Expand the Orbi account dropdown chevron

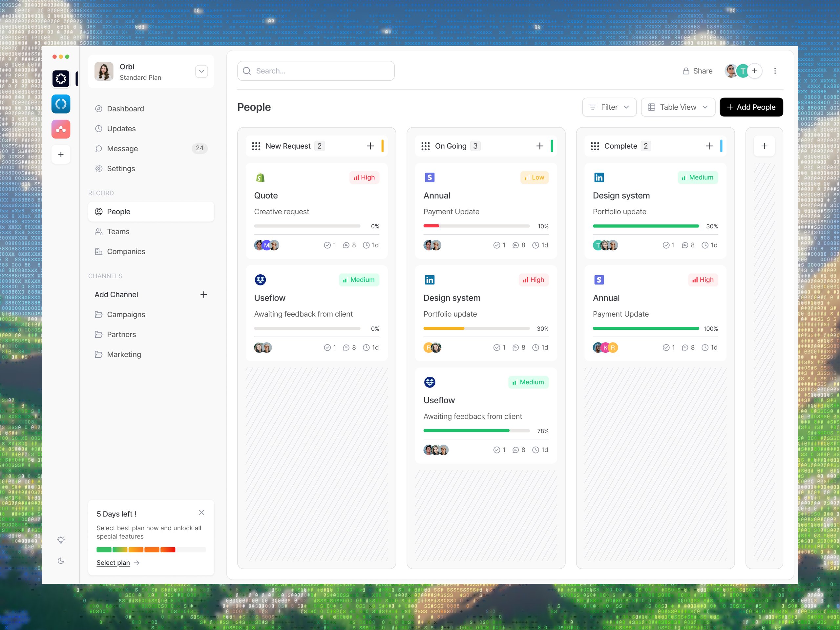click(202, 71)
